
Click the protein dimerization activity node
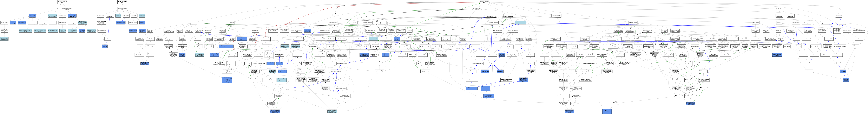click(33, 23)
